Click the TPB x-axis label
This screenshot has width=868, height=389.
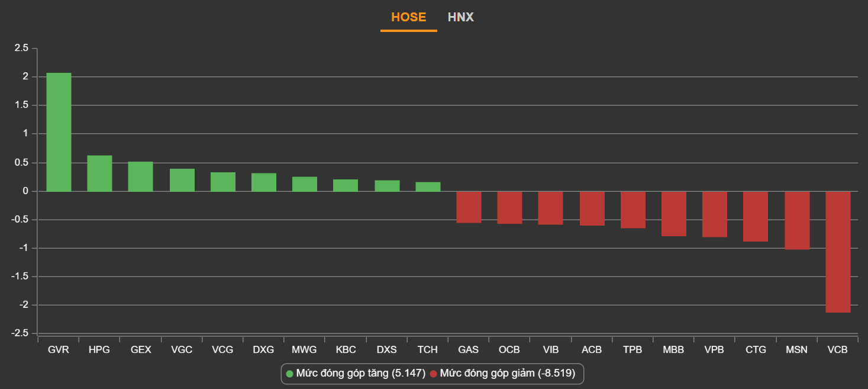click(633, 350)
